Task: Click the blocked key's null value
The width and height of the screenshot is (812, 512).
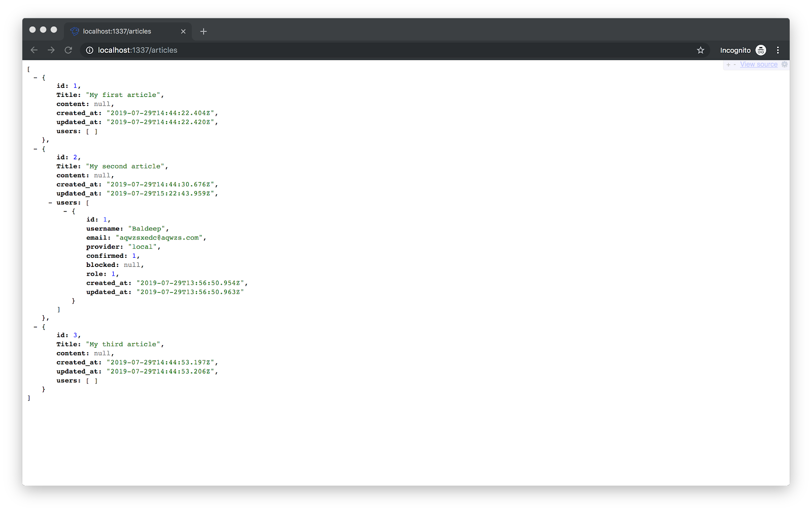Action: pos(132,265)
